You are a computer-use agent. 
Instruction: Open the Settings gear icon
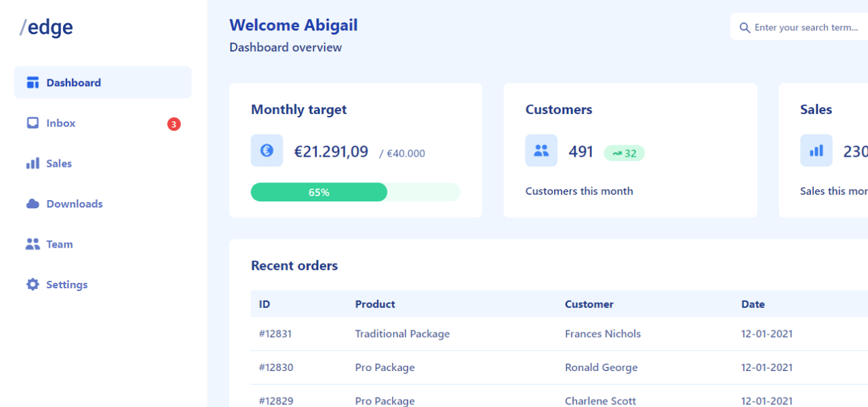(32, 284)
